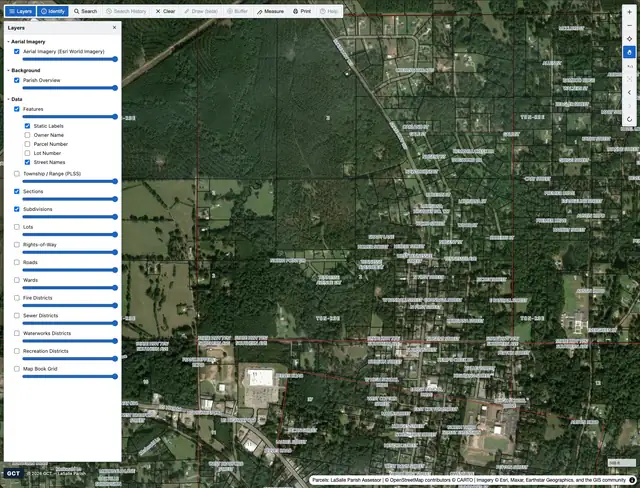Click the Lots opacity slider handle
This screenshot has width=640, height=488.
point(115,235)
